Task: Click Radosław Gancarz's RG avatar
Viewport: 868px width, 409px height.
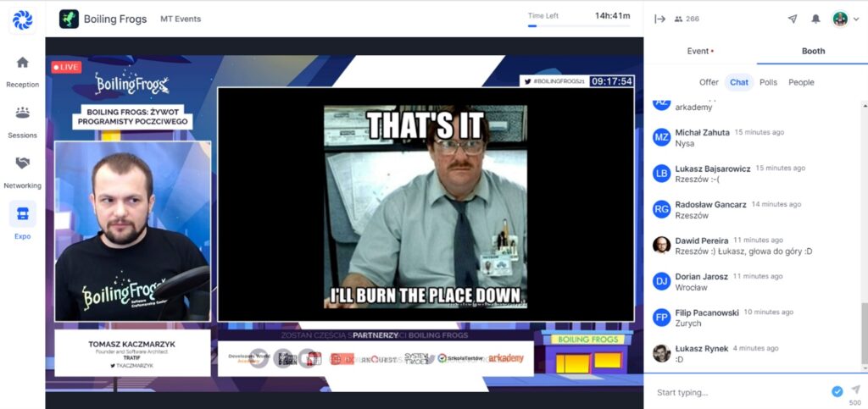Action: (661, 209)
